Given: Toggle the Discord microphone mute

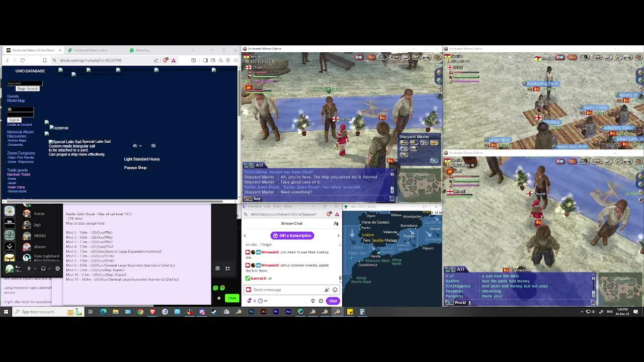Looking at the screenshot, I should [x=29, y=268].
